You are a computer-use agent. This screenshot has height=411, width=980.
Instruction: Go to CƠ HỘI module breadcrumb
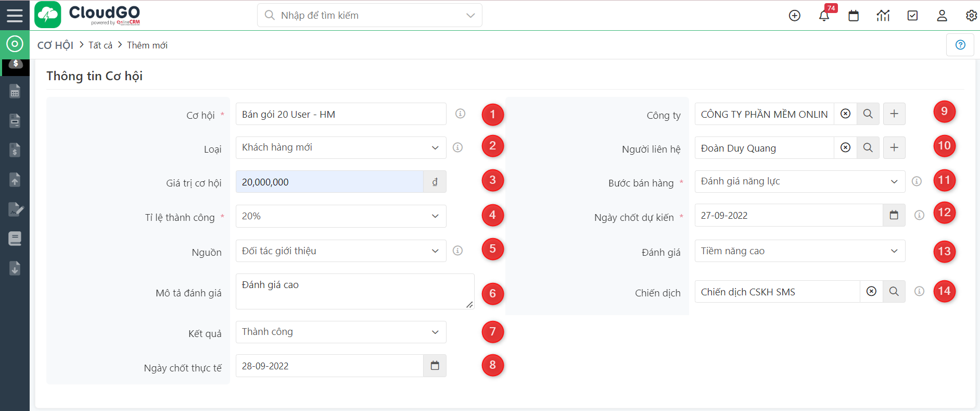[x=55, y=45]
